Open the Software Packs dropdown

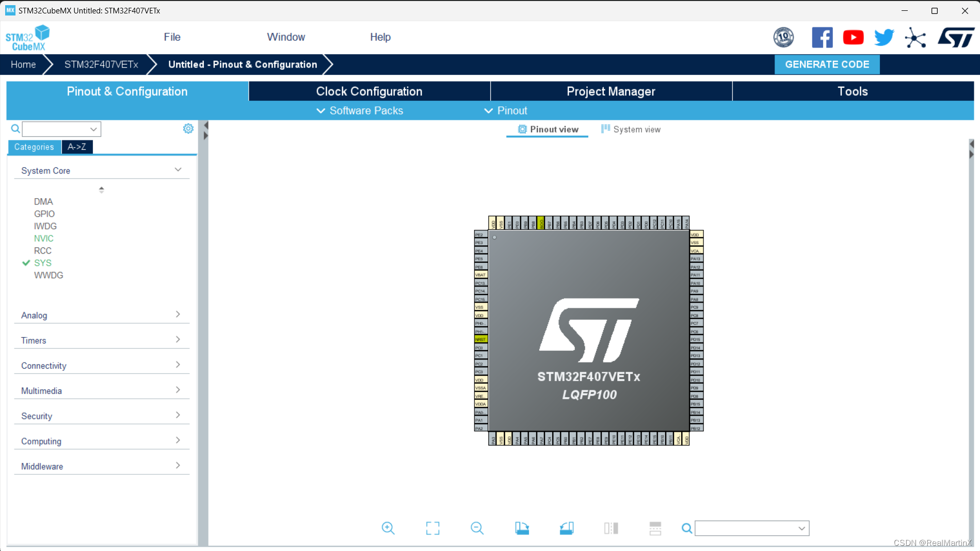pos(360,111)
